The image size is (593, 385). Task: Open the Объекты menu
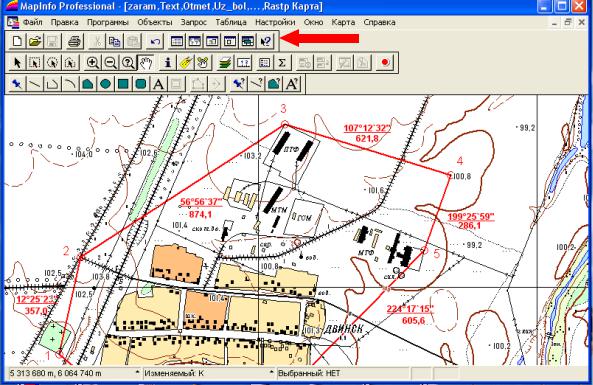pyautogui.click(x=155, y=22)
